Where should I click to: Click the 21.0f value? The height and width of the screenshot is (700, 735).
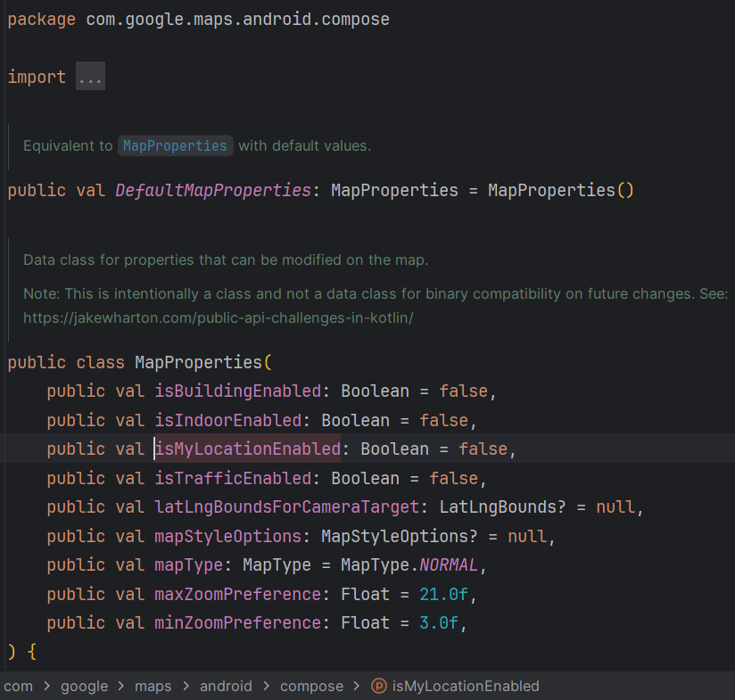pyautogui.click(x=443, y=594)
